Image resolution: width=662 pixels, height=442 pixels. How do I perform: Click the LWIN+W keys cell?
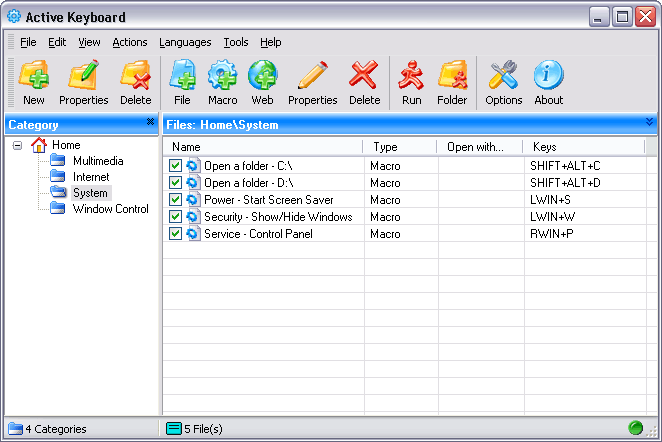pos(552,217)
